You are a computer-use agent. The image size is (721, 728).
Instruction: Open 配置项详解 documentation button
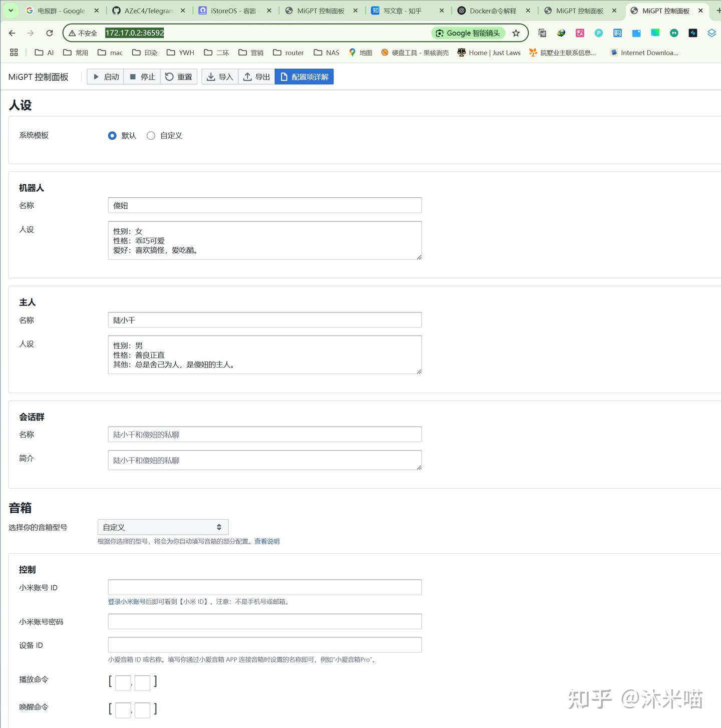tap(304, 77)
